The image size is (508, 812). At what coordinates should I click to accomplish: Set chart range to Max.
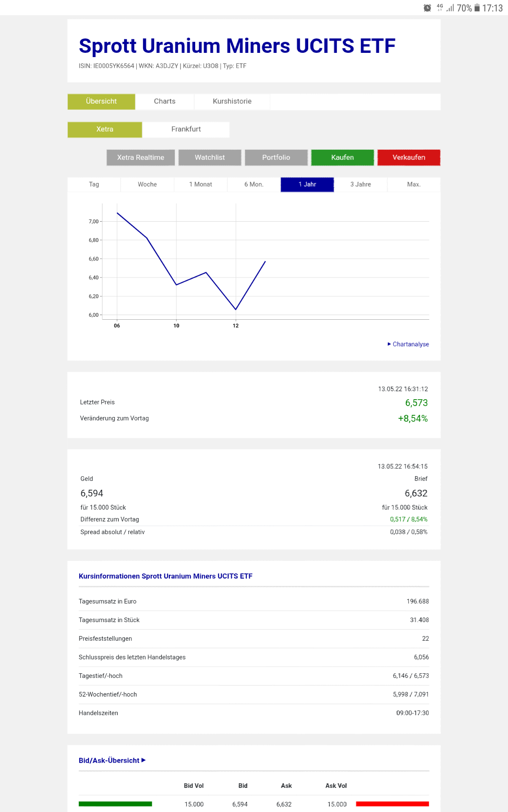pos(414,184)
